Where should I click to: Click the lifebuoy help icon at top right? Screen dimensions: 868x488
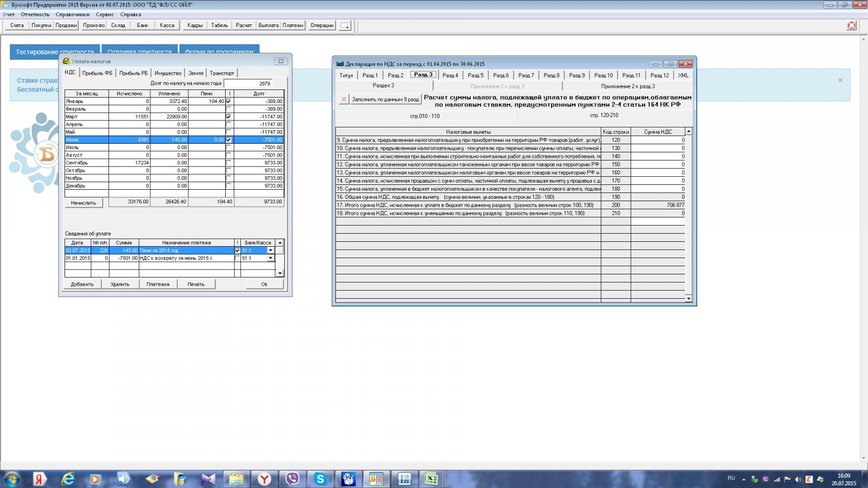851,25
